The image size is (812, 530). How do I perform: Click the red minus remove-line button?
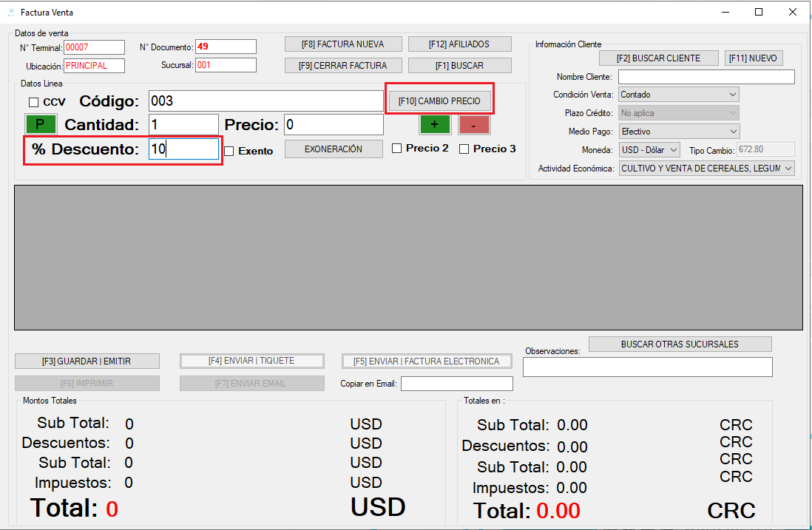pyautogui.click(x=473, y=125)
